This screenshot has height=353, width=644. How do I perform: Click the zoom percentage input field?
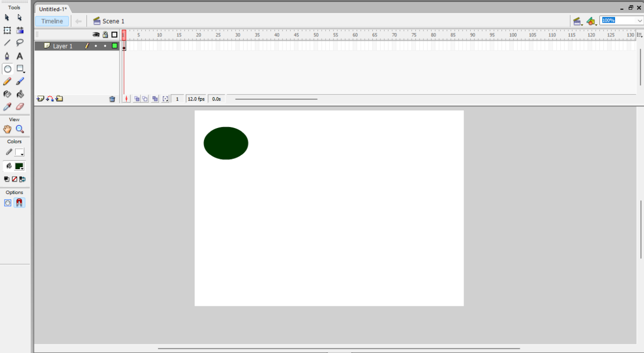(618, 21)
